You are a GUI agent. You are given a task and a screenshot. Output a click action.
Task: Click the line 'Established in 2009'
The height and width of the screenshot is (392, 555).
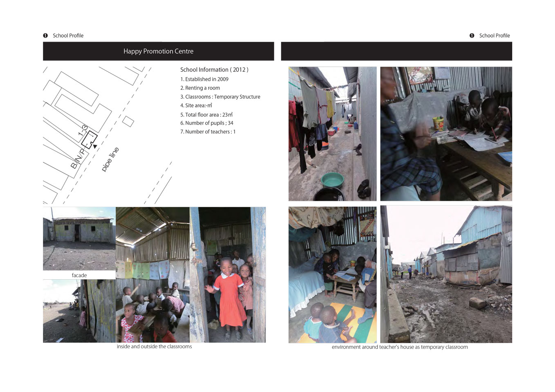click(x=204, y=79)
